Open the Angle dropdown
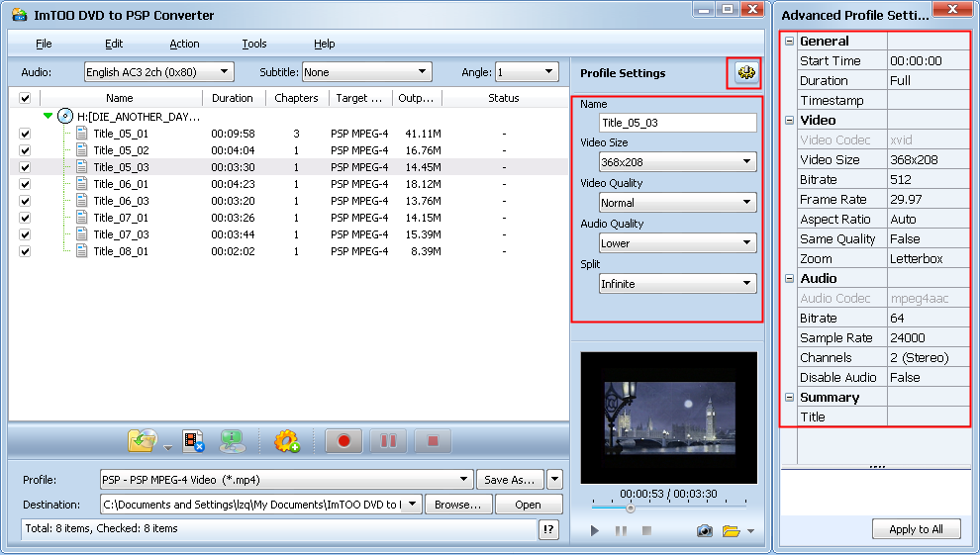980x555 pixels. (x=527, y=72)
